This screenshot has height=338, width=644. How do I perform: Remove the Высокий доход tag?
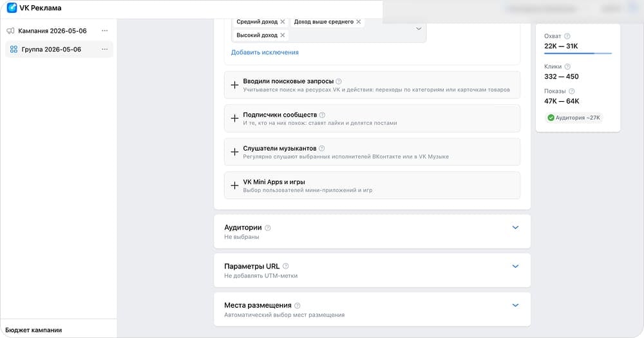point(283,35)
